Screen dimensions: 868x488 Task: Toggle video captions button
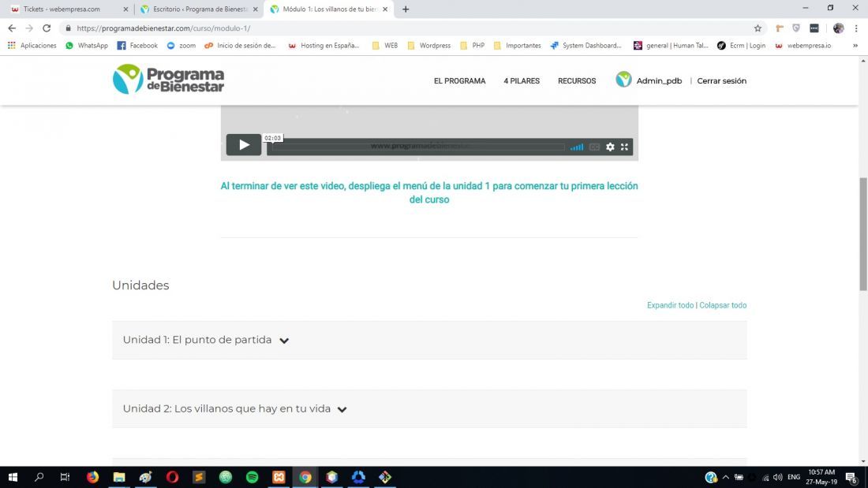(x=594, y=147)
